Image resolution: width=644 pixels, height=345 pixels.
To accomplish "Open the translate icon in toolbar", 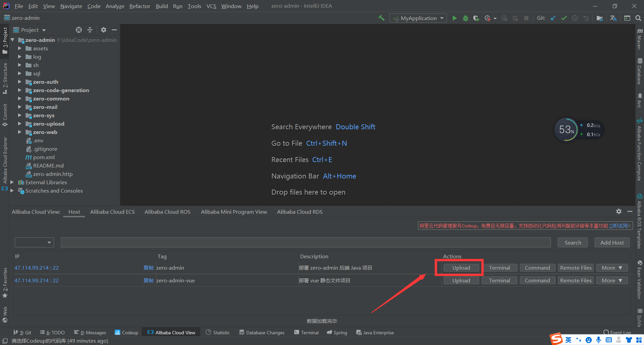I will (613, 18).
